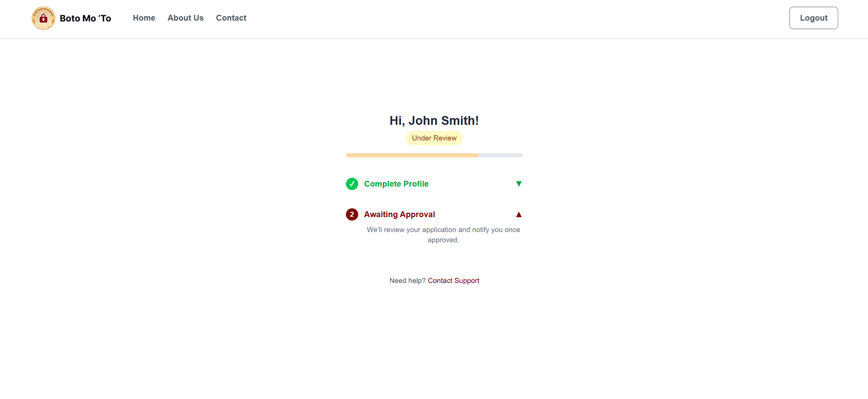Click the Under Review status badge
The height and width of the screenshot is (399, 868).
[434, 138]
